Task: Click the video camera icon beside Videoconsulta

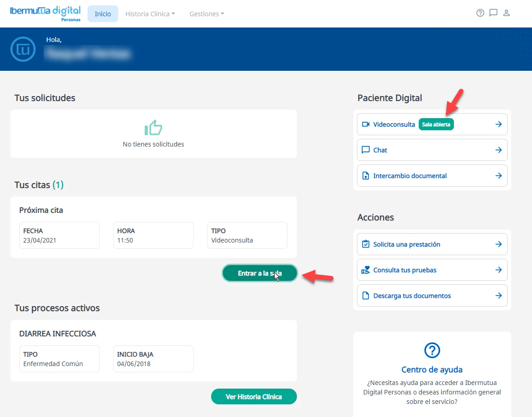Action: coord(366,124)
